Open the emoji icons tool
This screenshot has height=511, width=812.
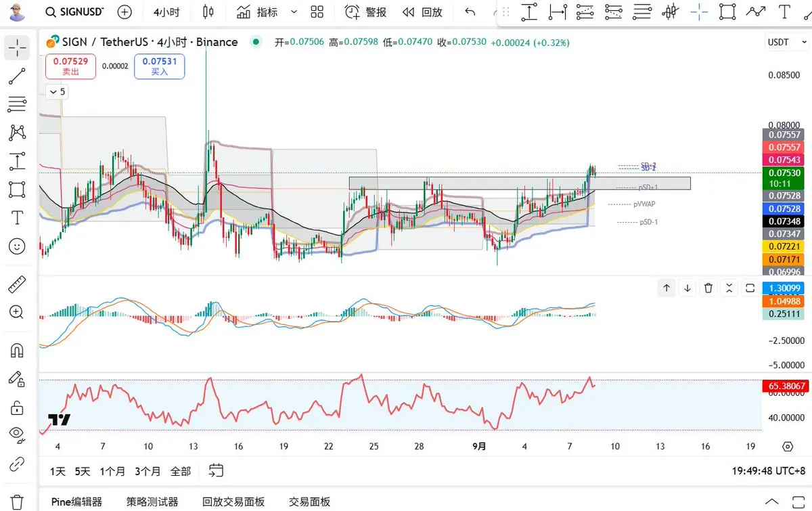pos(18,246)
